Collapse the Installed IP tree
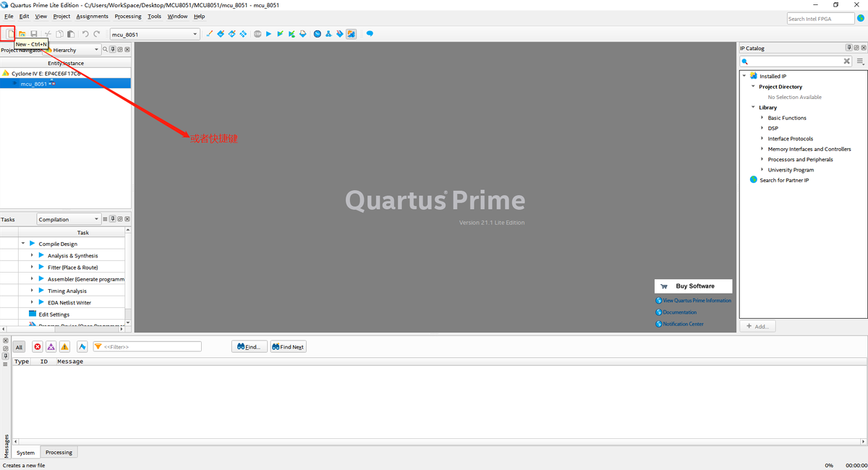This screenshot has width=868, height=470. [744, 76]
